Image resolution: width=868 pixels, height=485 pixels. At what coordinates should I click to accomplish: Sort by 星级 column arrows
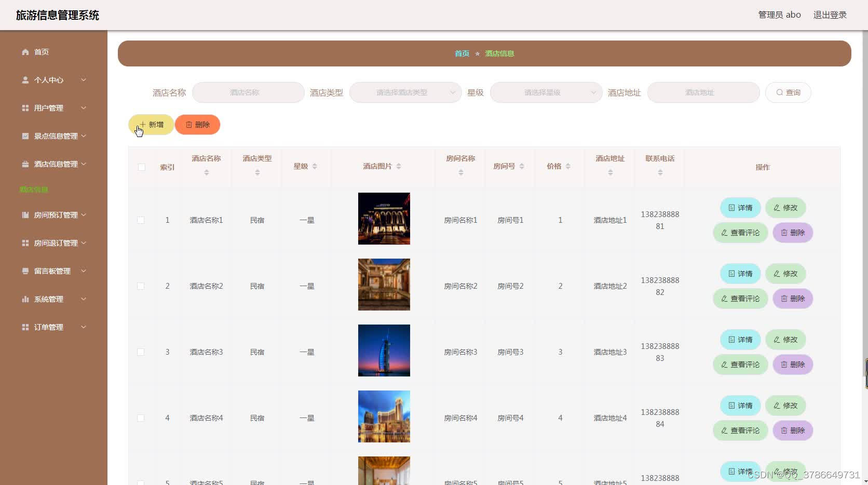click(315, 166)
